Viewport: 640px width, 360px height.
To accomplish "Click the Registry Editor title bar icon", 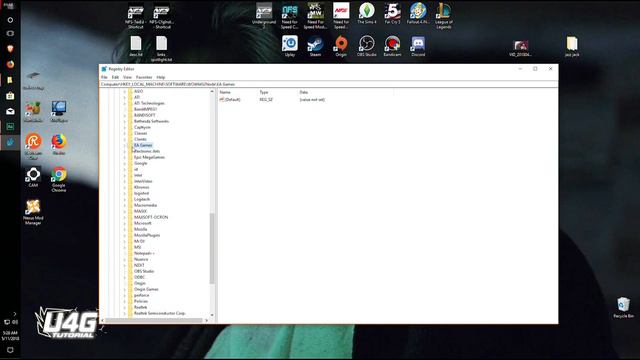I will [x=104, y=69].
